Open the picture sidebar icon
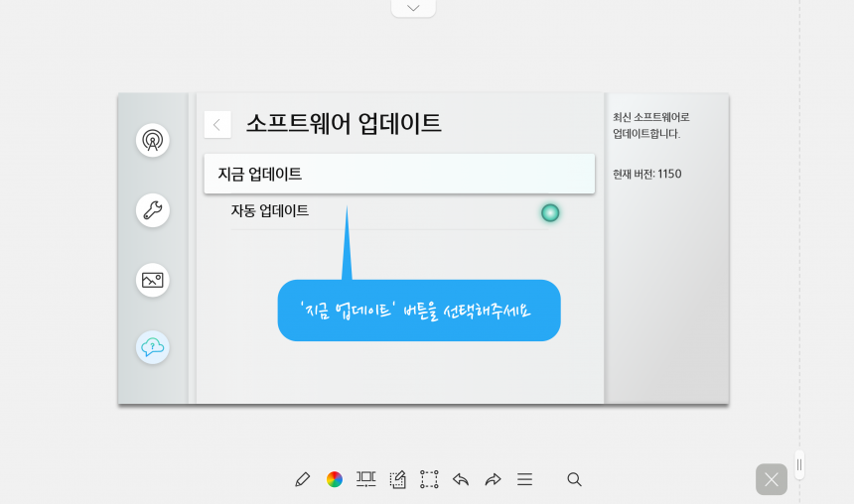The height and width of the screenshot is (504, 854). tap(153, 280)
